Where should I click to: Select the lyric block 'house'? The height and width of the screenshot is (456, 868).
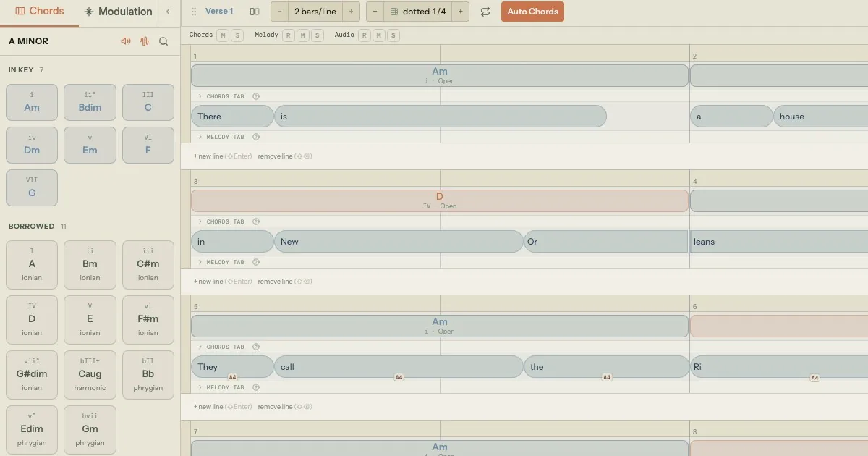click(x=820, y=117)
